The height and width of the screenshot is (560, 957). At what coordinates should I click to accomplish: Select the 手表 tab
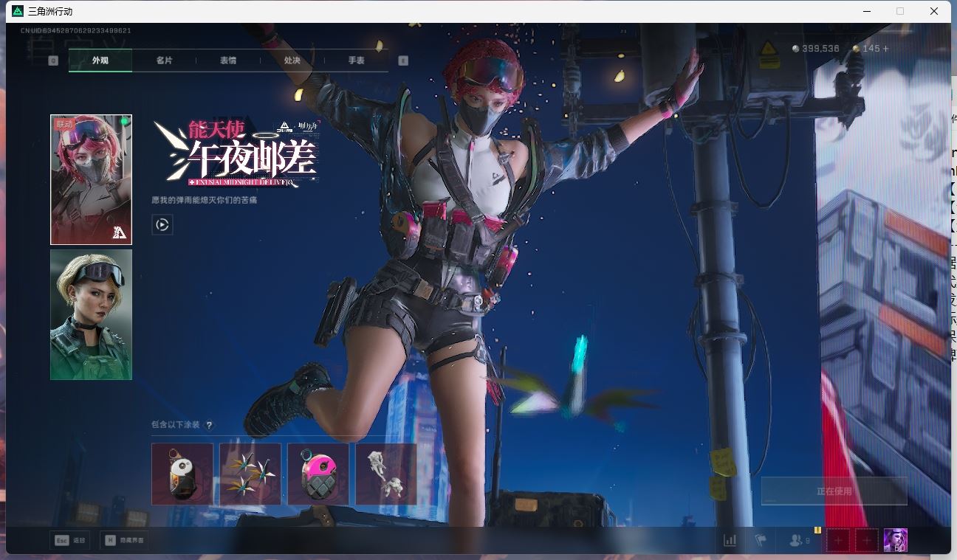[x=356, y=61]
